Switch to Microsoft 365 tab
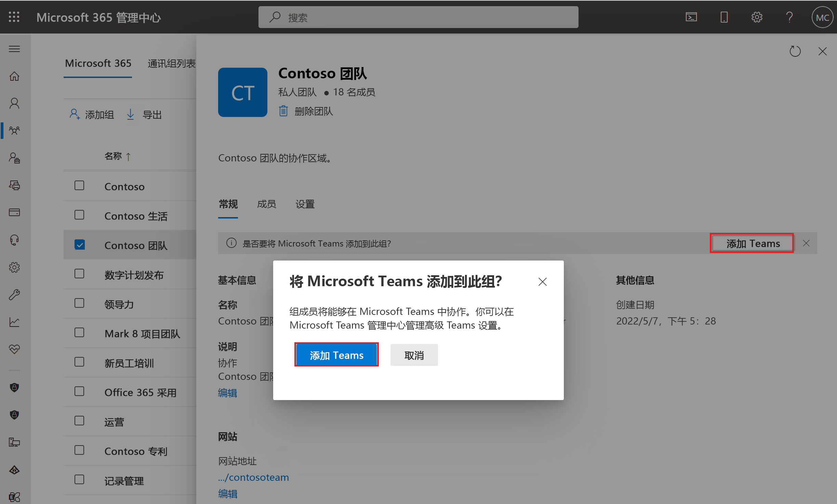 pos(98,64)
